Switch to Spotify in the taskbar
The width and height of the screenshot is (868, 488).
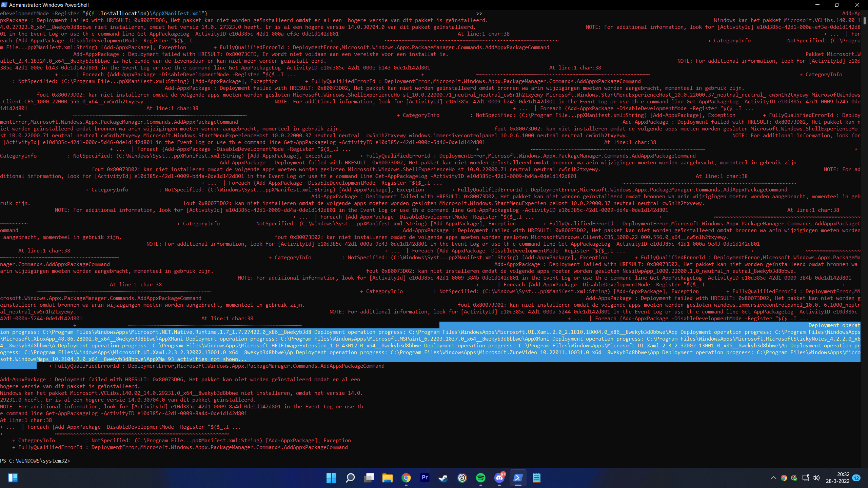(x=480, y=478)
